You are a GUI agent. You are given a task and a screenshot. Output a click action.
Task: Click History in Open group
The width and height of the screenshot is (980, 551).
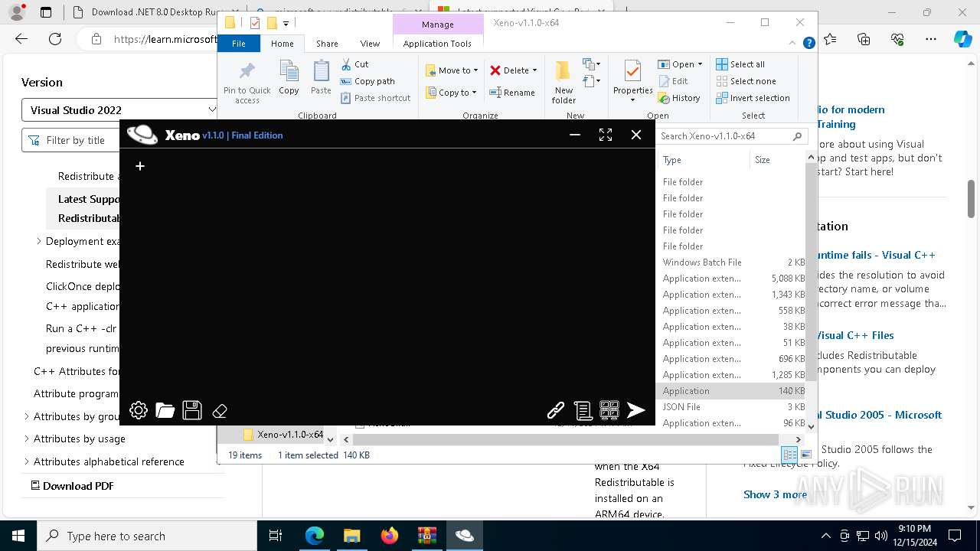pyautogui.click(x=679, y=98)
